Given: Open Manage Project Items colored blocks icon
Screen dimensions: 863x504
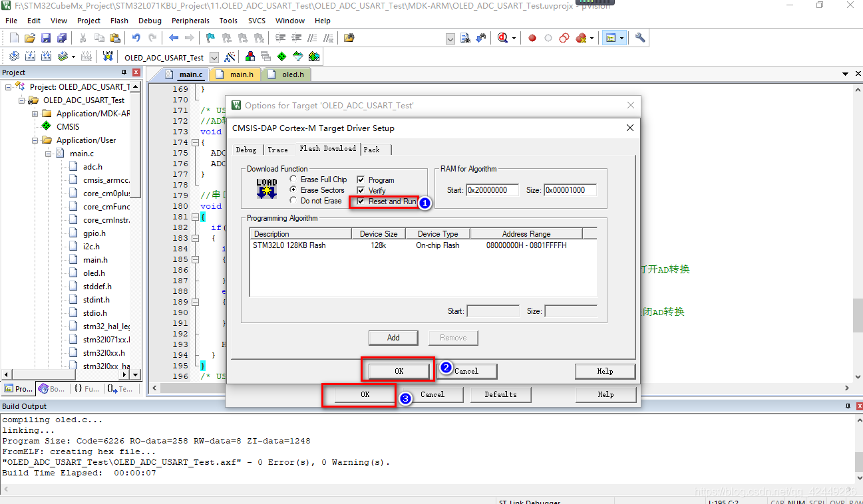Looking at the screenshot, I should tap(250, 57).
